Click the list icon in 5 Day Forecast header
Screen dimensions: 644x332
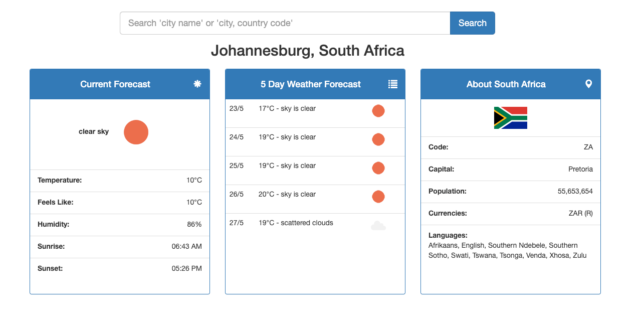(393, 84)
